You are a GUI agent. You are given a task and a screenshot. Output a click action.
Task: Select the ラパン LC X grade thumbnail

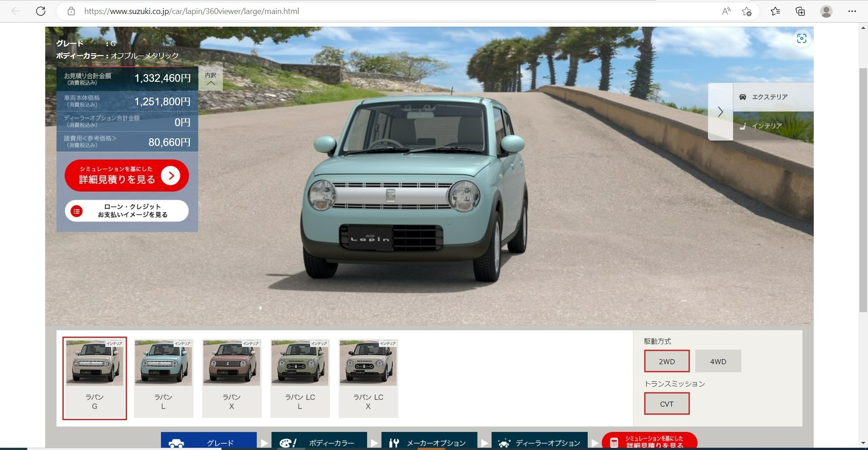pyautogui.click(x=368, y=378)
